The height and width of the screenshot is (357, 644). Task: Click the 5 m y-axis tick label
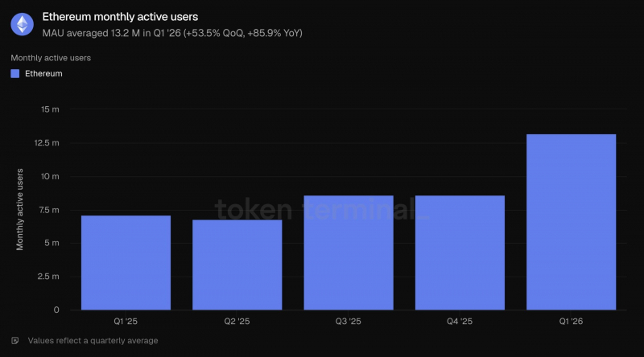pos(52,243)
